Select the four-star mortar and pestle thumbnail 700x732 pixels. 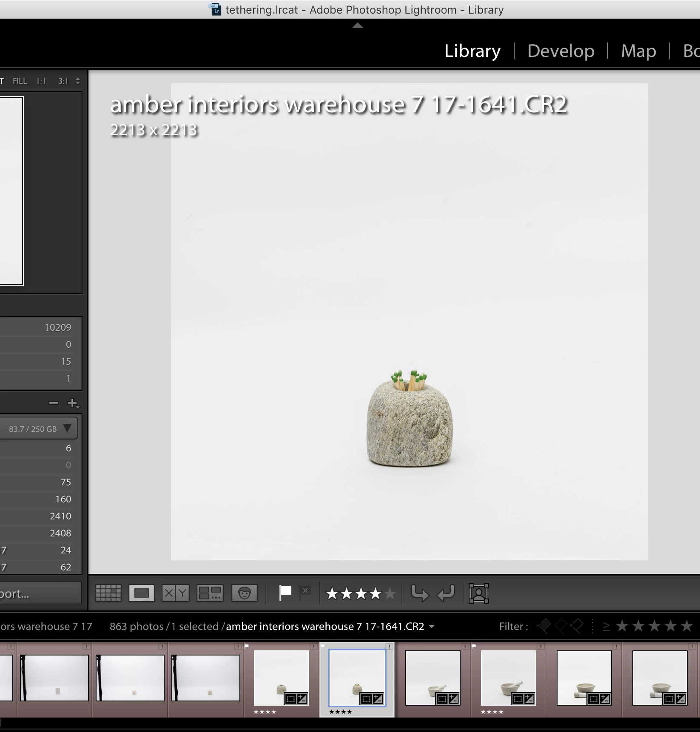tap(508, 678)
